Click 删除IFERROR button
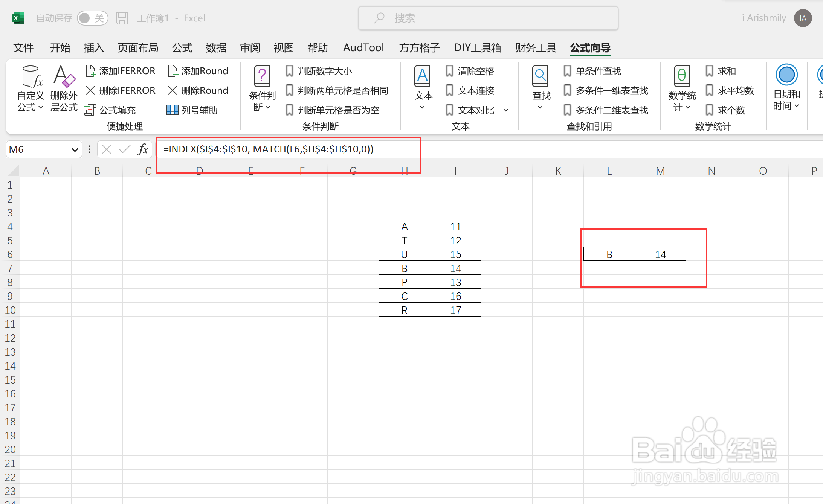 (121, 90)
